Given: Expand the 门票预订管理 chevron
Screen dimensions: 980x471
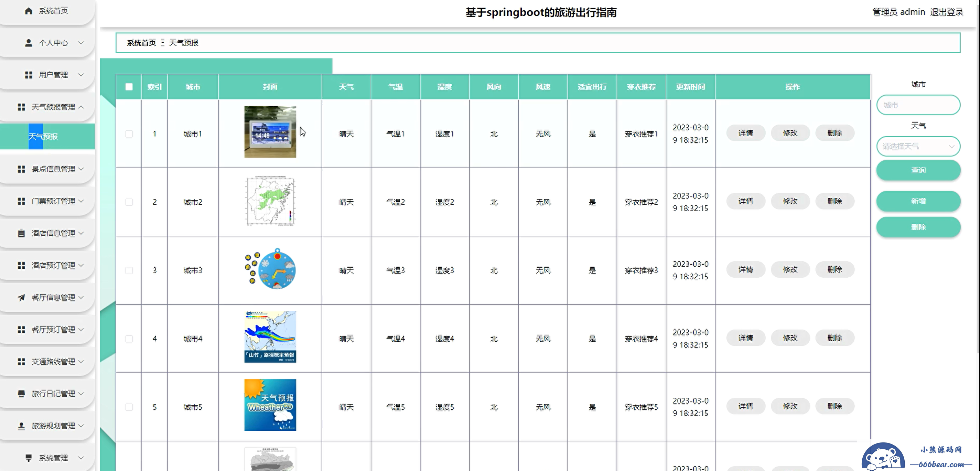Looking at the screenshot, I should coord(80,201).
